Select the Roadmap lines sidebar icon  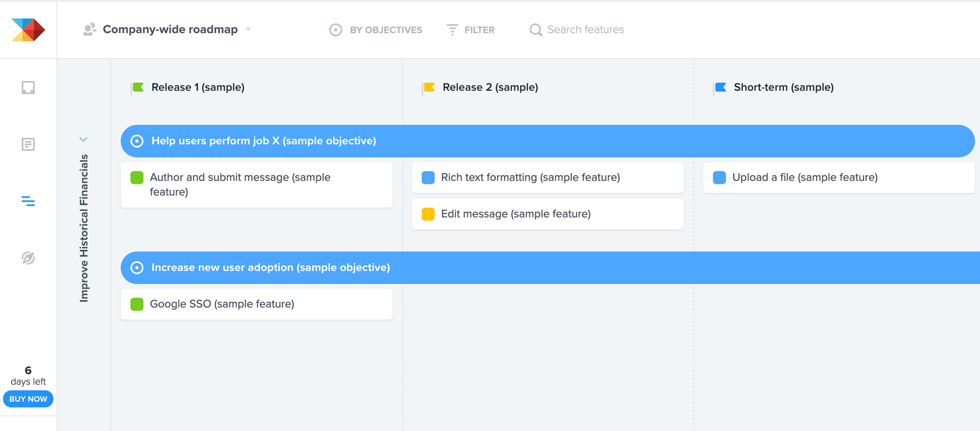coord(28,201)
